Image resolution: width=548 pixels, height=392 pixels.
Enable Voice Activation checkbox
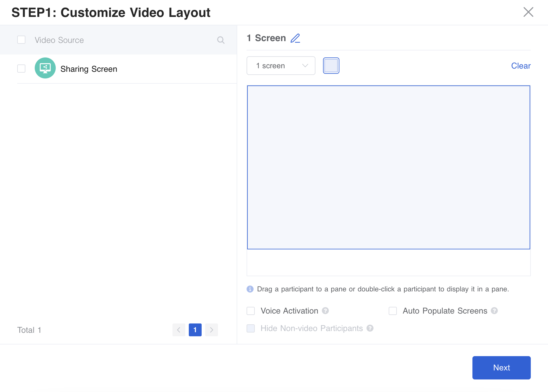pos(251,311)
